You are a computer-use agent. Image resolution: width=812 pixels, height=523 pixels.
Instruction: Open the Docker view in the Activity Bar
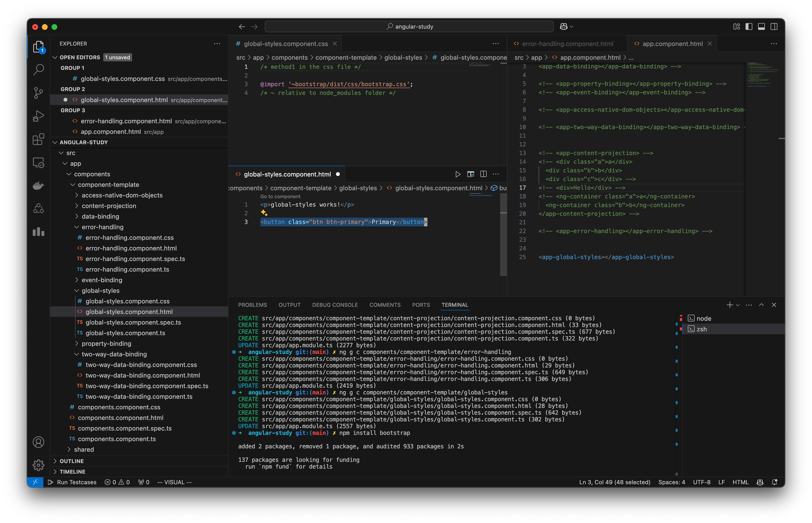click(38, 185)
